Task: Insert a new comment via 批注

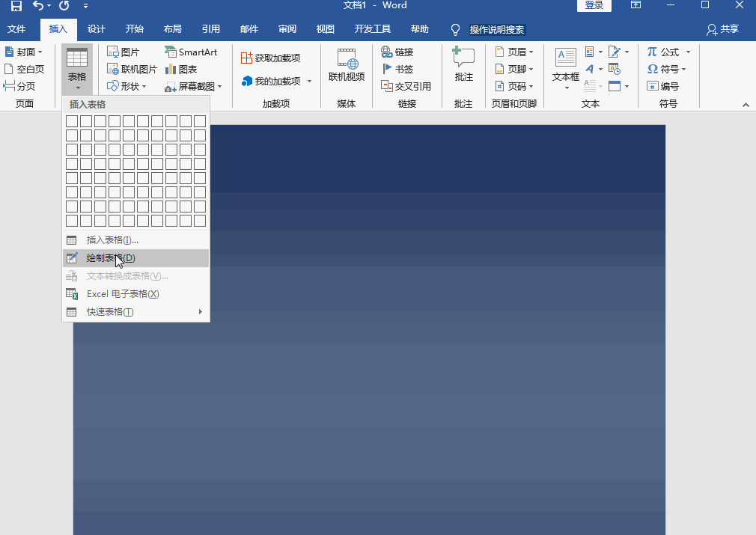Action: pyautogui.click(x=463, y=67)
